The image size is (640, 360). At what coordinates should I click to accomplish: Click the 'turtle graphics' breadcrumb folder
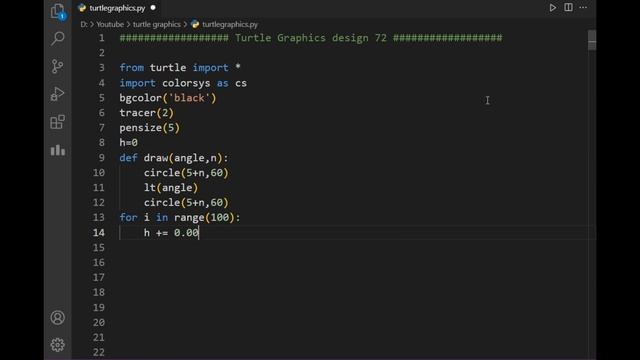pyautogui.click(x=157, y=24)
